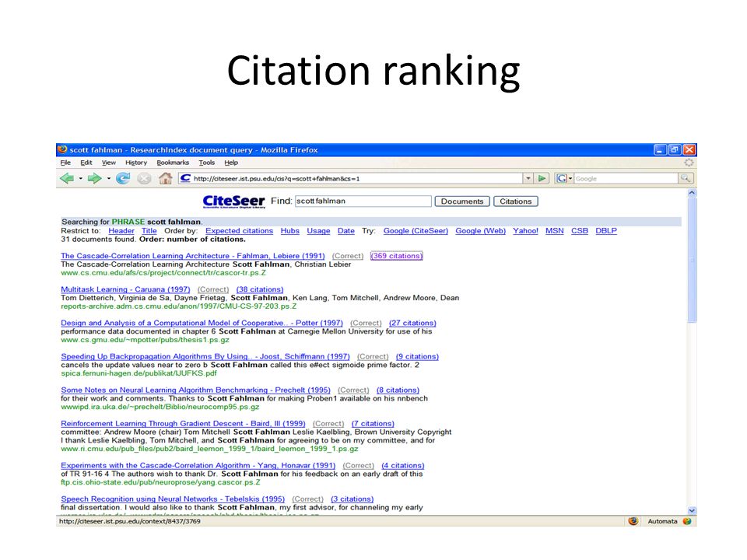Open the History menu
The image size is (747, 560).
pos(136,163)
